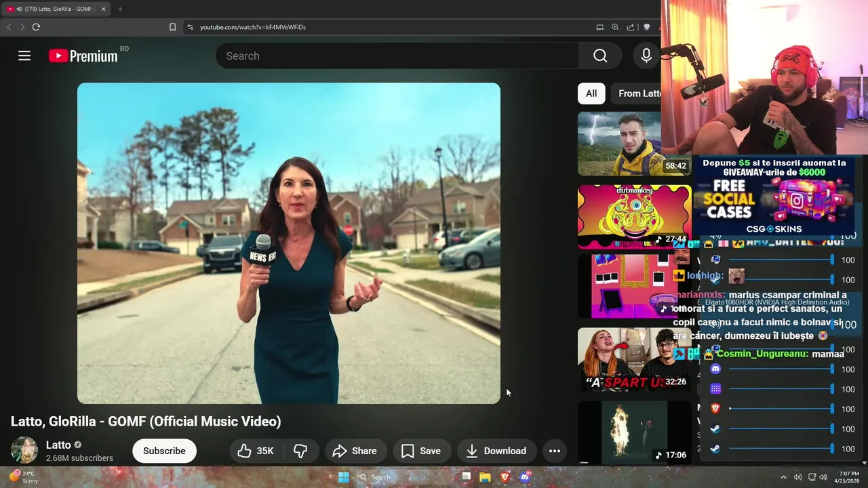Viewport: 868px width, 488px height.
Task: Click Latto channel avatar
Action: [x=24, y=451]
